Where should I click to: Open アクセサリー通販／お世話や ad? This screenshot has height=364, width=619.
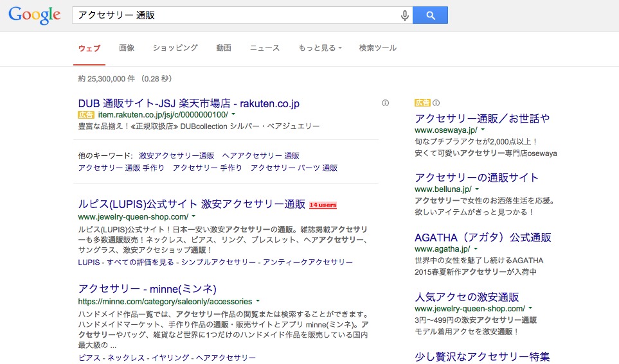(482, 118)
